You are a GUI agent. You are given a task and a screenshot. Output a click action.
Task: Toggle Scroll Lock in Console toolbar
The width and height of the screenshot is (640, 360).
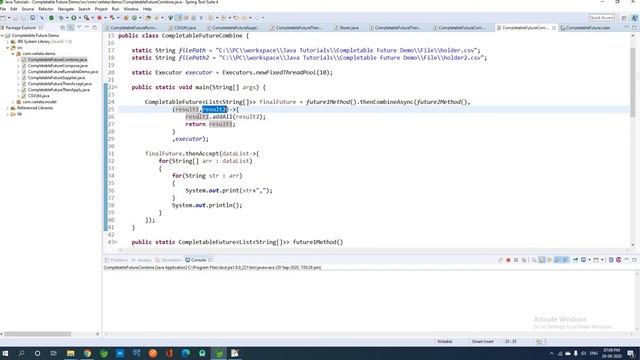pos(542,260)
